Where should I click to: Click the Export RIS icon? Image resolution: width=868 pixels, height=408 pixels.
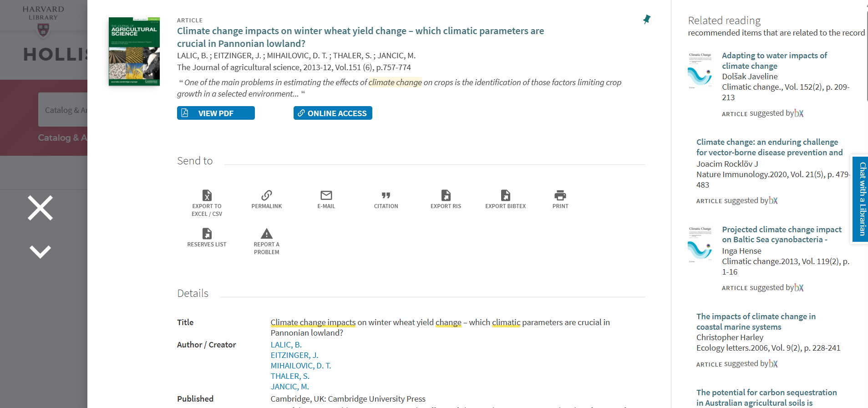coord(446,195)
